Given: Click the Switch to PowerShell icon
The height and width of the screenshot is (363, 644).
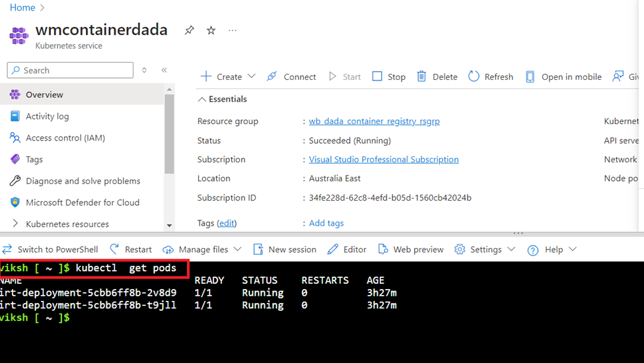Looking at the screenshot, I should (x=7, y=249).
